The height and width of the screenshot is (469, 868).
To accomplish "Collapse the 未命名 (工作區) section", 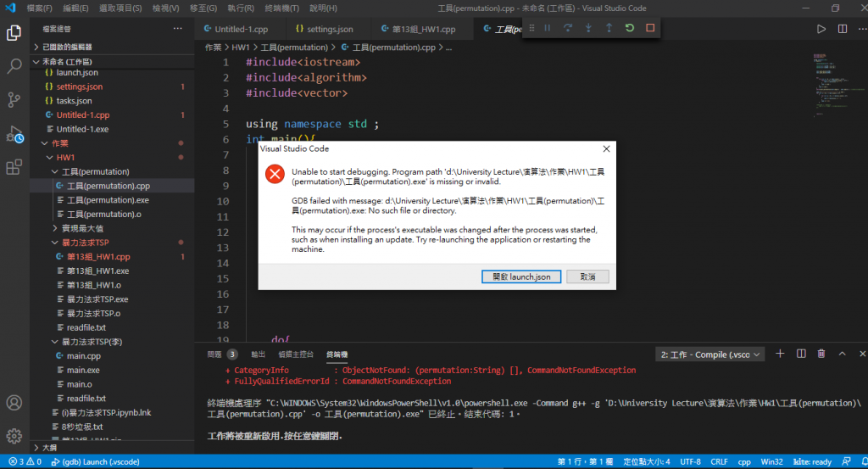I will point(114,61).
